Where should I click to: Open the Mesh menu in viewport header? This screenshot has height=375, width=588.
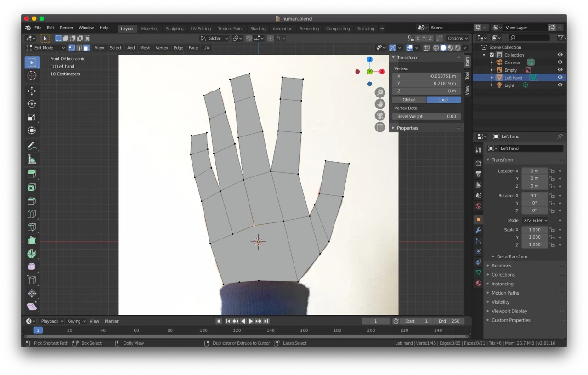pyautogui.click(x=145, y=48)
